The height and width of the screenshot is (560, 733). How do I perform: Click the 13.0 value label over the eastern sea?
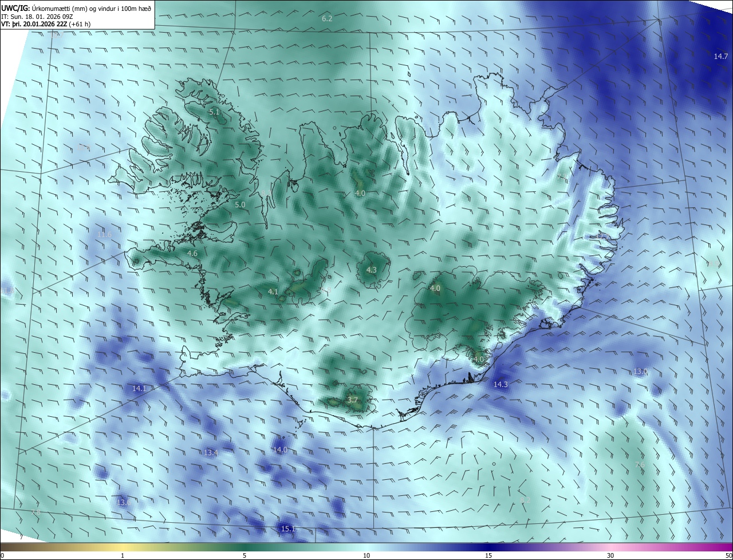pyautogui.click(x=640, y=372)
